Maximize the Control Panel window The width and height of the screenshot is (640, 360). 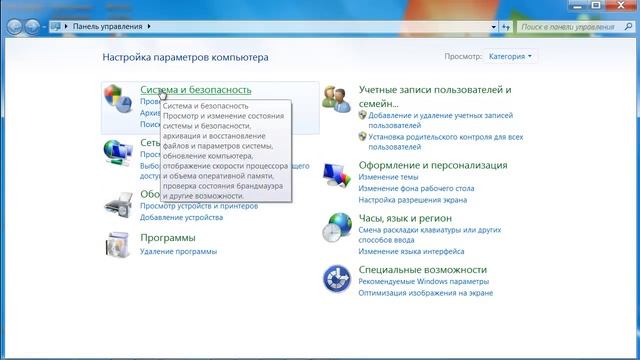pos(596,5)
